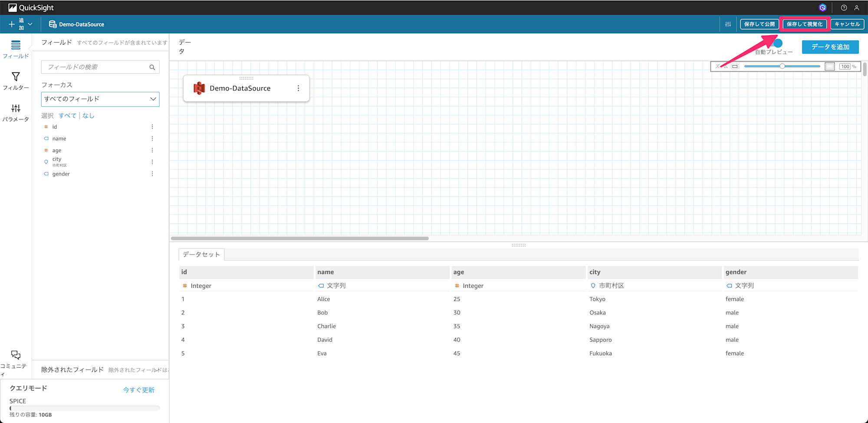Open the すべてのフィールド focus dropdown

coord(100,99)
